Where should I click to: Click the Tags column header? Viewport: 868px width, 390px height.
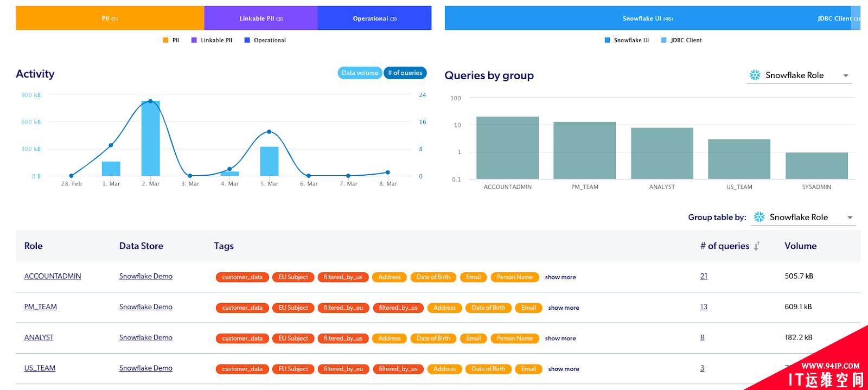click(x=224, y=246)
